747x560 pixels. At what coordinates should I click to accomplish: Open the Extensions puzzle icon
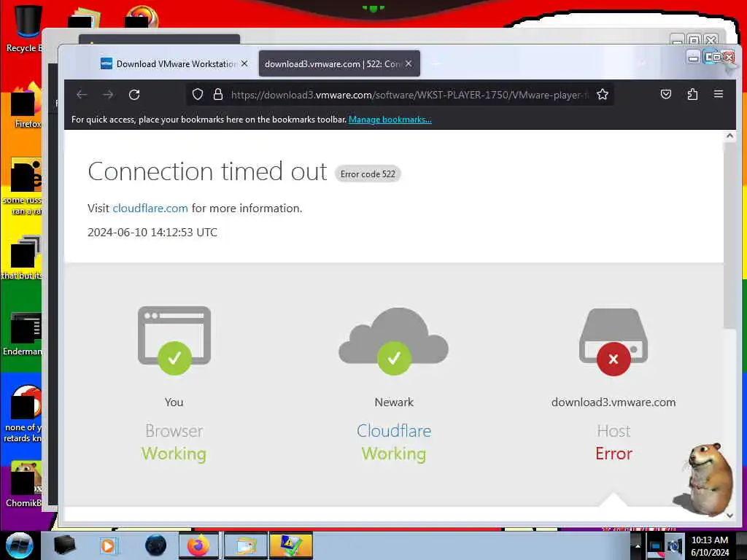[693, 94]
